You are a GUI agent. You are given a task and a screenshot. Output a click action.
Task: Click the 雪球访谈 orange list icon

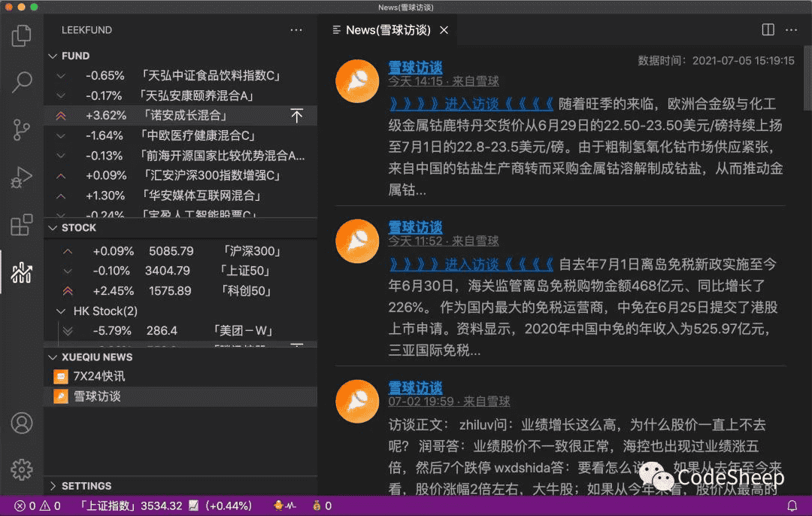coord(61,396)
